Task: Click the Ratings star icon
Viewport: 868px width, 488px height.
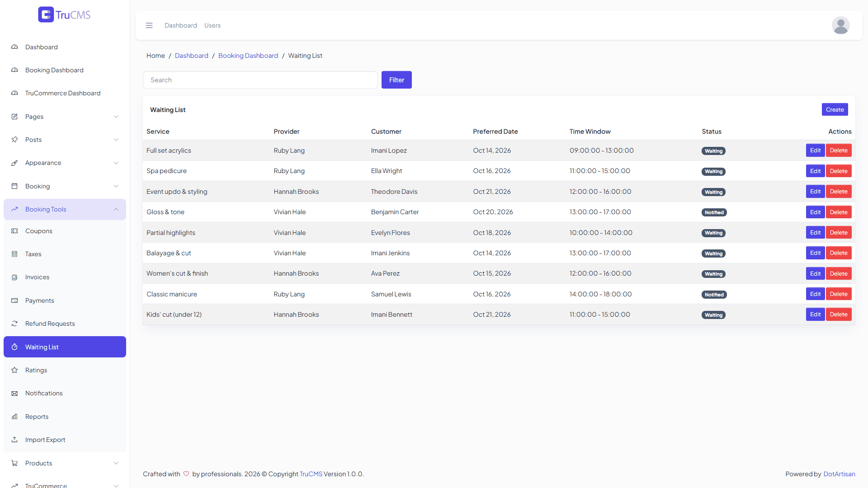Action: 14,370
